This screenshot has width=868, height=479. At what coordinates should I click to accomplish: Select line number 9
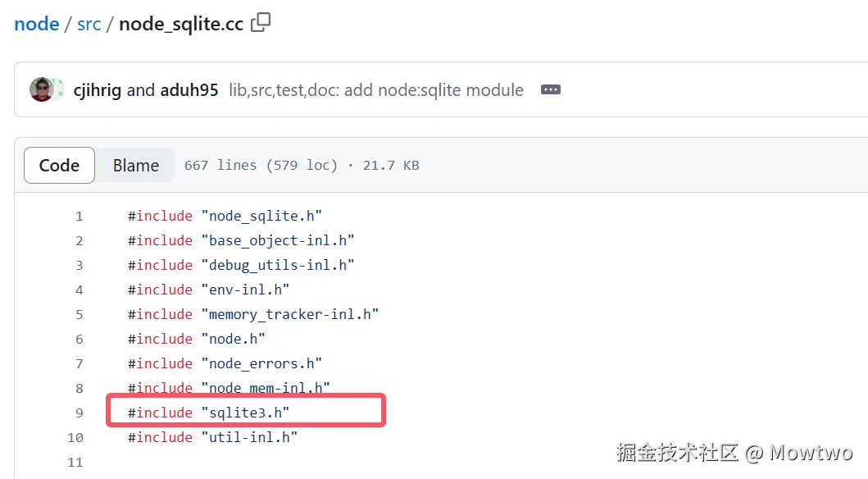(x=79, y=413)
